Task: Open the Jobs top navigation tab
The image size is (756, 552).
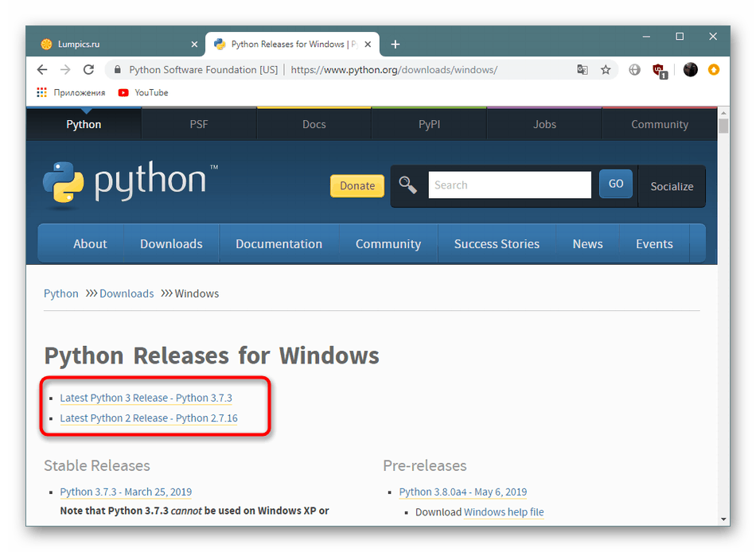Action: (544, 124)
